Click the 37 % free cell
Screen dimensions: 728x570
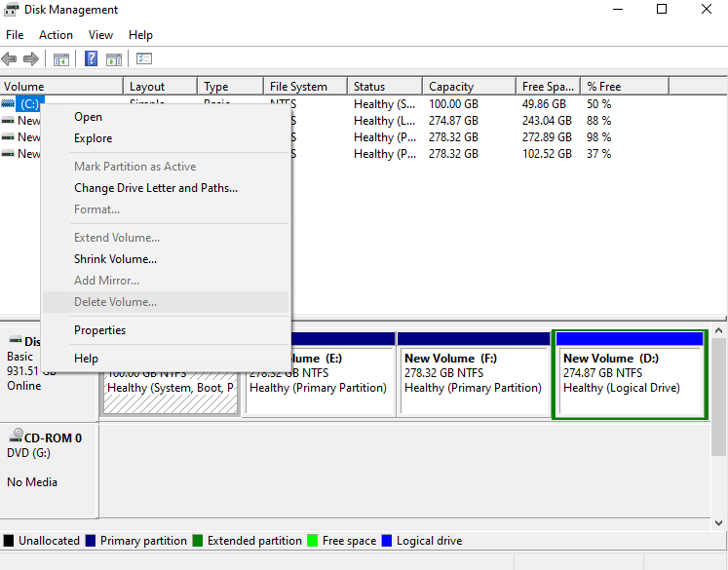point(598,154)
